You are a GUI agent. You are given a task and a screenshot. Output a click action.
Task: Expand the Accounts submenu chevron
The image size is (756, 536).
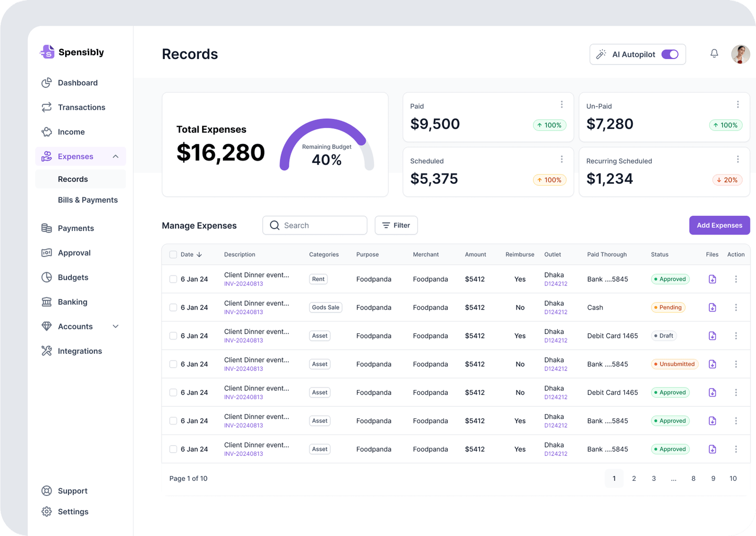tap(116, 327)
